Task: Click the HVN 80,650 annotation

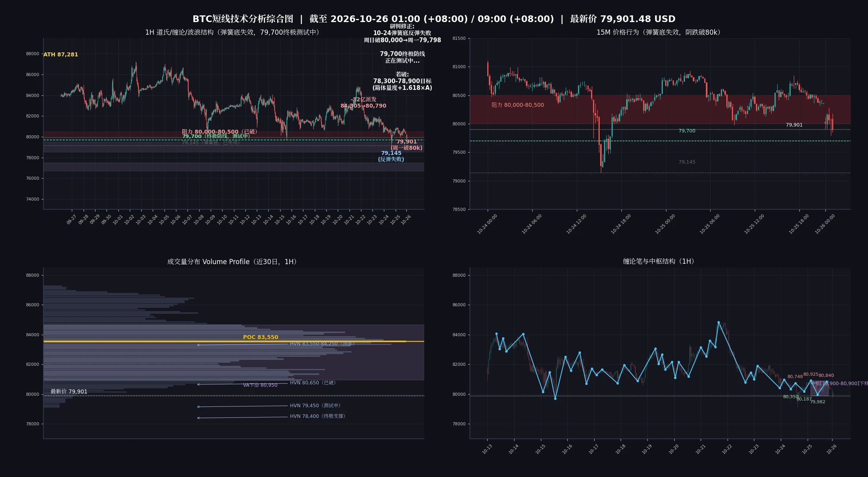Action: click(x=312, y=383)
